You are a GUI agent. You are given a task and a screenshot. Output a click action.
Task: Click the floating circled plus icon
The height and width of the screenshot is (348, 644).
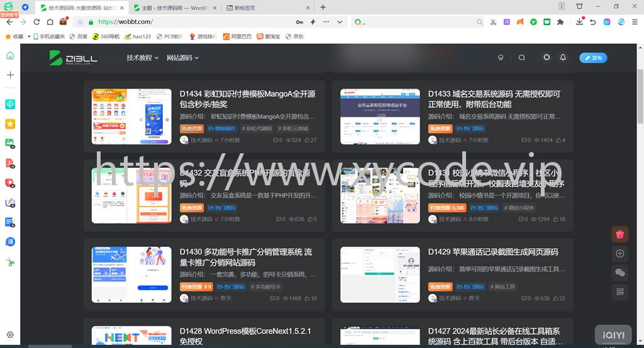pyautogui.click(x=620, y=254)
